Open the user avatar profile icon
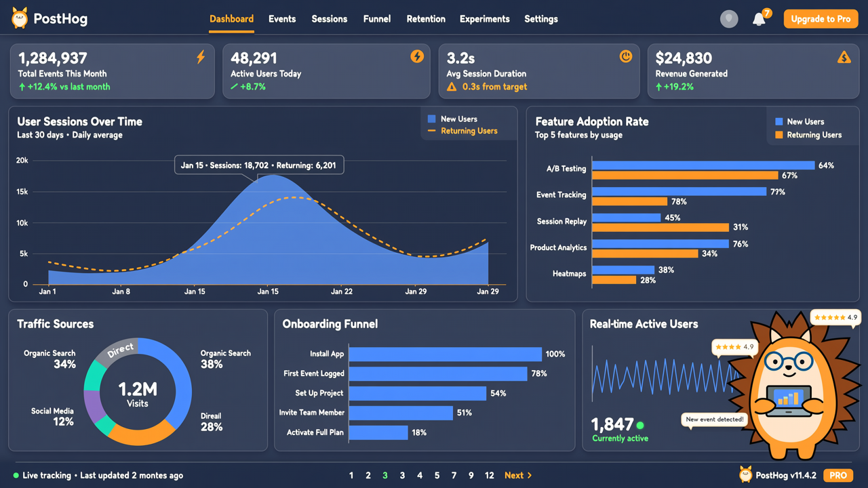 click(x=729, y=19)
